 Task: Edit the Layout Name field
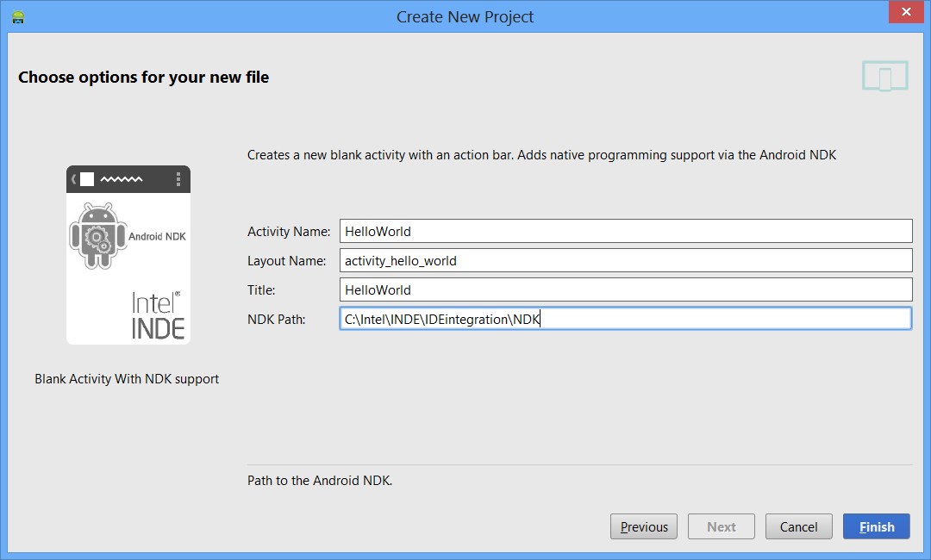click(x=626, y=260)
